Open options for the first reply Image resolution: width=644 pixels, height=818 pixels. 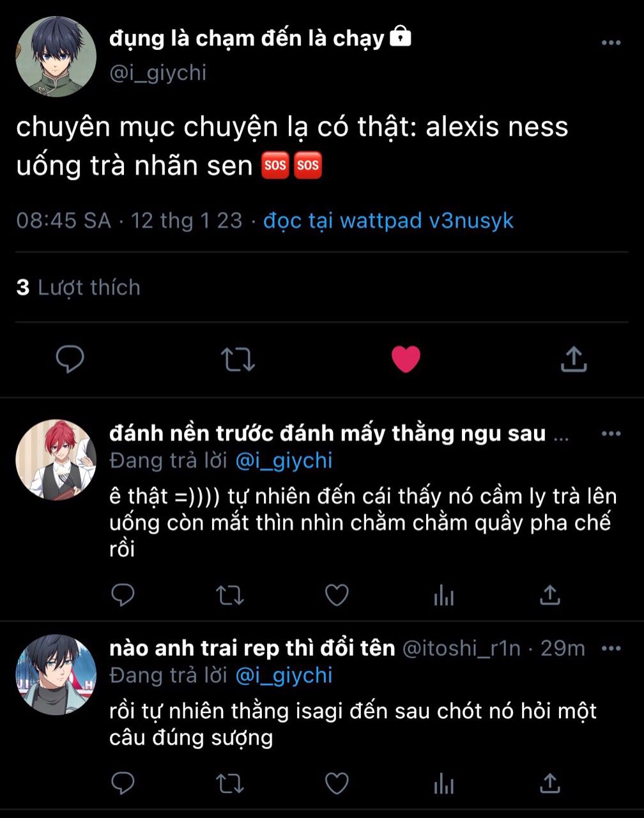click(611, 434)
